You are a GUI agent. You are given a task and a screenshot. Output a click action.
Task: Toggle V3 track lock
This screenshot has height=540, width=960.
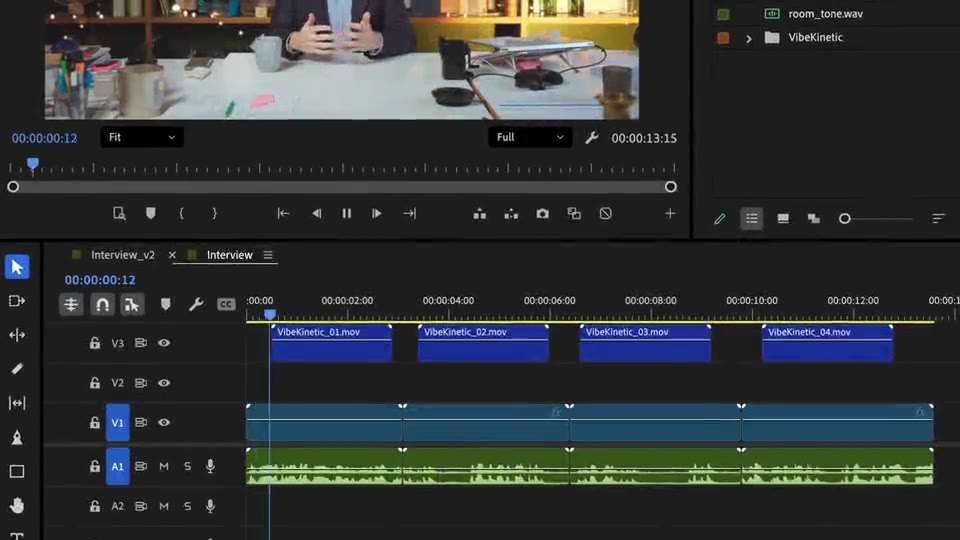coord(94,343)
